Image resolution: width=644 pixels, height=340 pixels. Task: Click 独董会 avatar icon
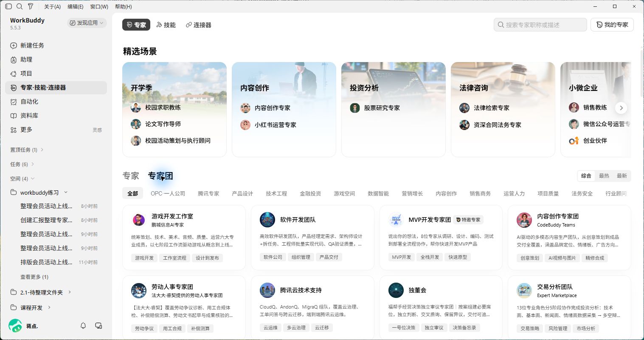point(396,290)
